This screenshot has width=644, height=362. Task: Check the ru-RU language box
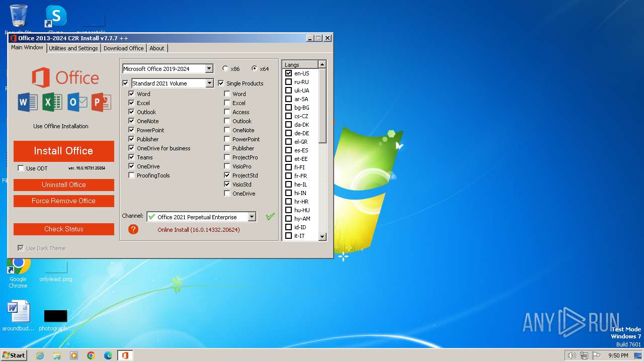(x=288, y=82)
